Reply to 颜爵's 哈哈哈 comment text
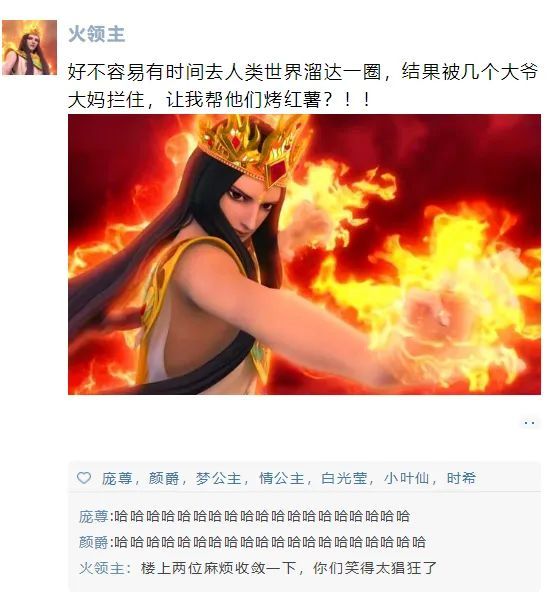This screenshot has height=609, width=549. pos(270,542)
